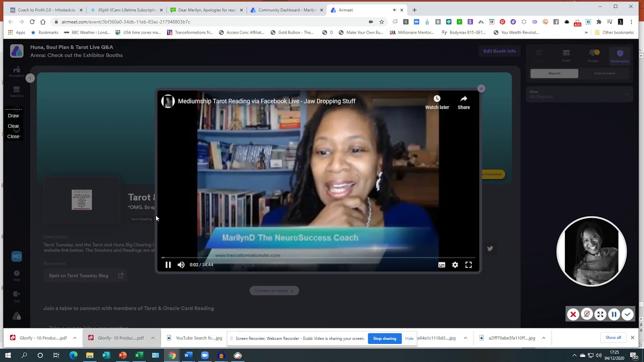Switch to Dear Marilyn tab
Viewport: 644px width, 362px height.
(x=206, y=10)
